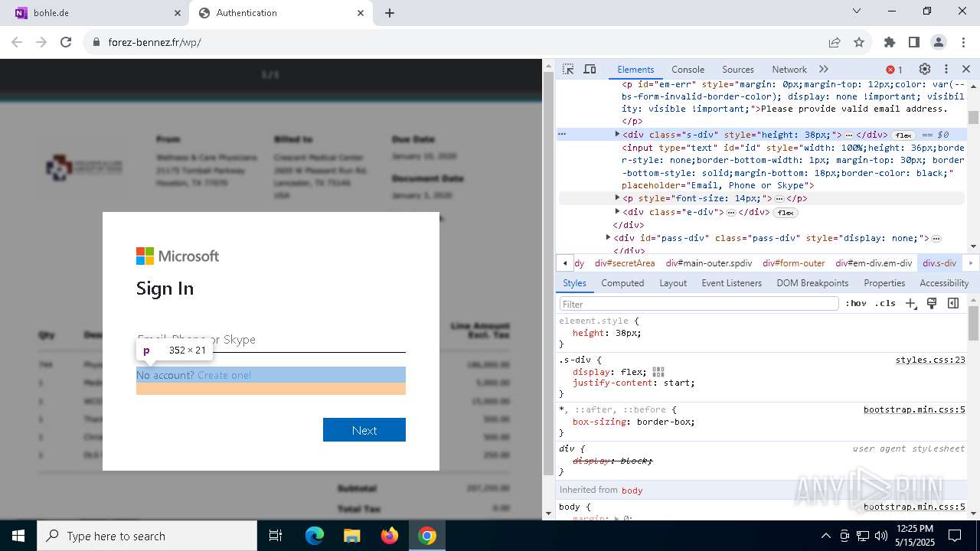The width and height of the screenshot is (980, 551).
Task: Switch to the Console tab
Action: click(x=688, y=69)
